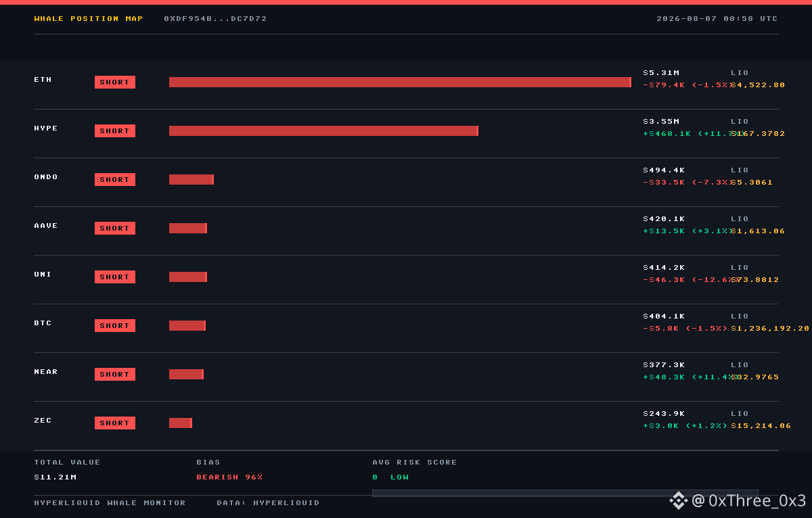The width and height of the screenshot is (812, 518).
Task: Select the ONDO asset name
Action: (46, 177)
